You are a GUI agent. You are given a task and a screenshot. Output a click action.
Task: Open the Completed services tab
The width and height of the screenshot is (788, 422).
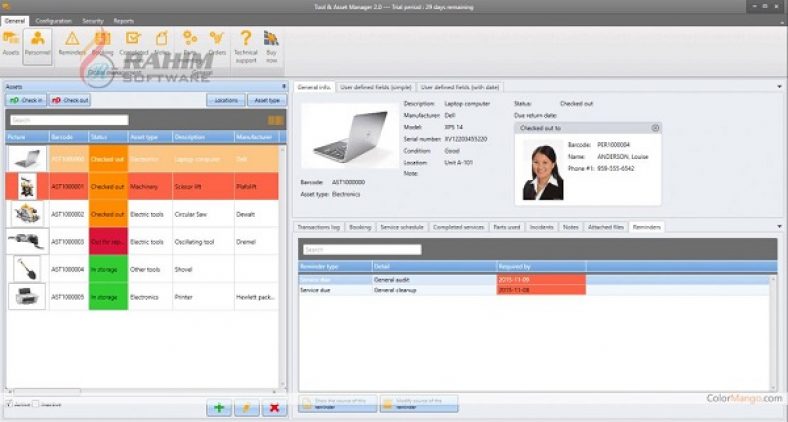458,227
